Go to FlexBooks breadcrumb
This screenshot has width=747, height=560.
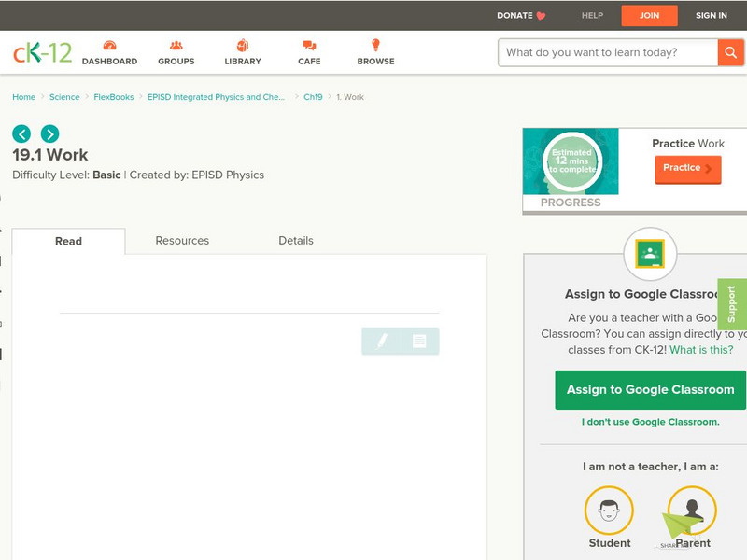pyautogui.click(x=113, y=97)
